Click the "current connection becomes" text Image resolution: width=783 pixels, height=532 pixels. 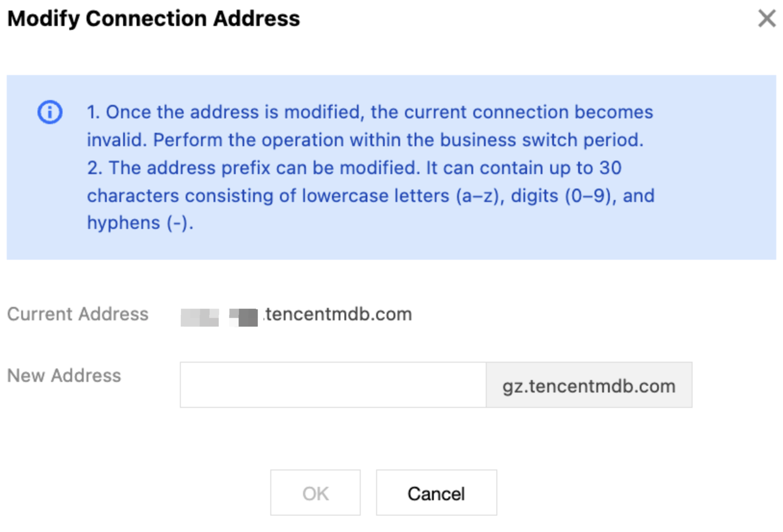tap(528, 112)
